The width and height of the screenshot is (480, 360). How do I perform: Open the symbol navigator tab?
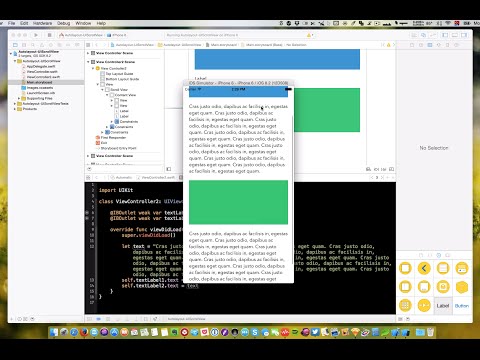[24, 45]
